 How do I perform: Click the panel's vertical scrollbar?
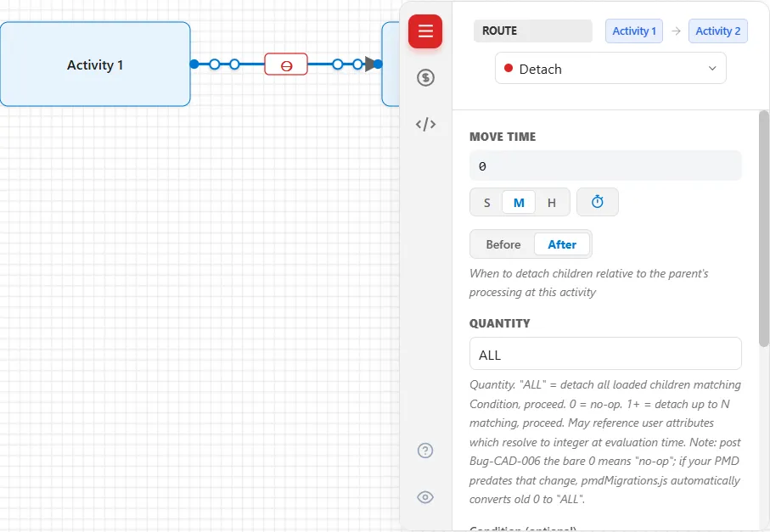[763, 229]
